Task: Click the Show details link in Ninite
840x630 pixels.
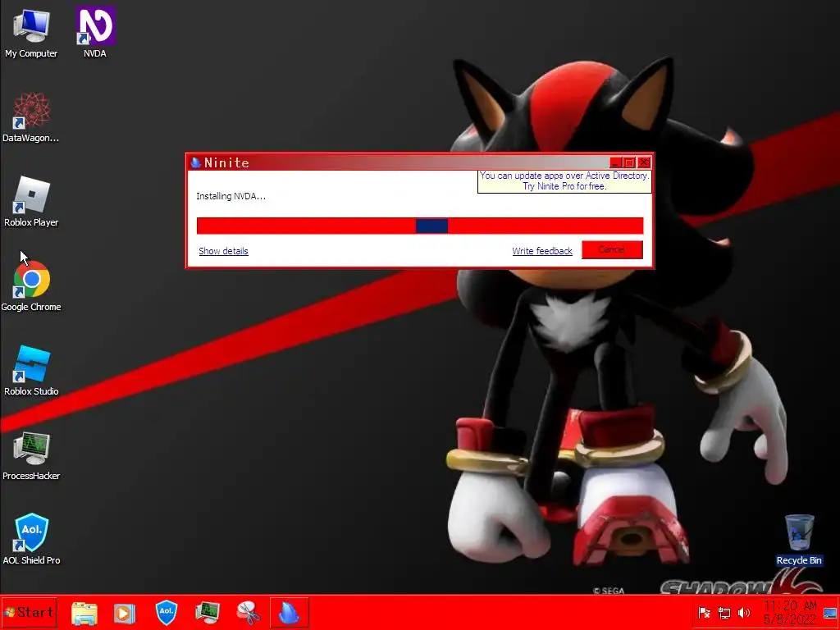Action: (223, 251)
